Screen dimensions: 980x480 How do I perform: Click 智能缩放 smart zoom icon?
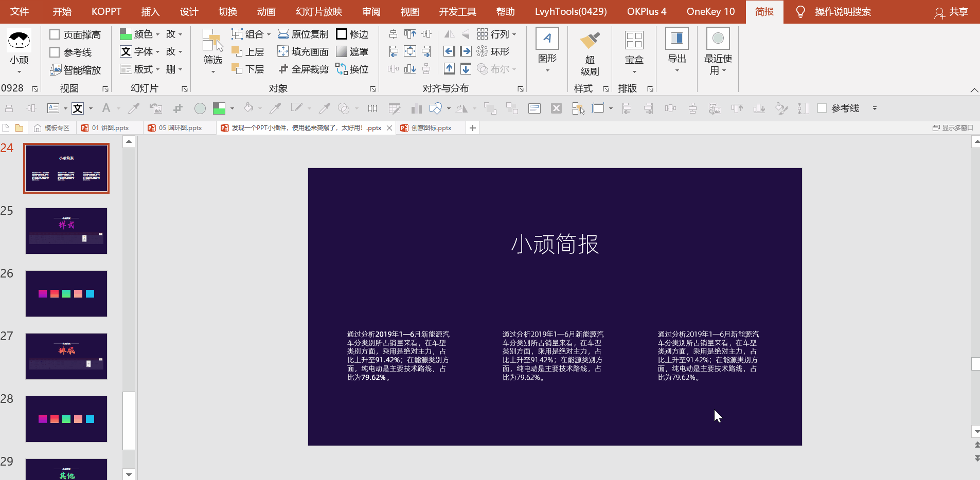[x=56, y=70]
